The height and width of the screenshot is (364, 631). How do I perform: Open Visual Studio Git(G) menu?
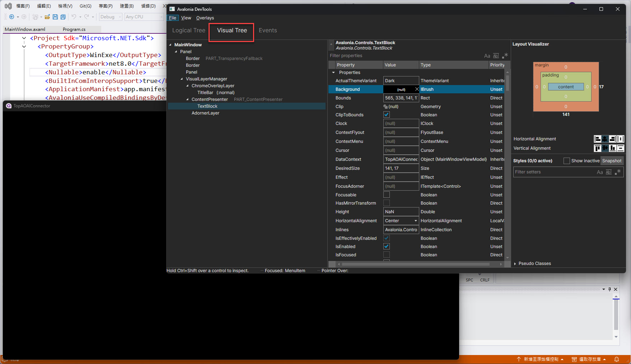tap(85, 6)
